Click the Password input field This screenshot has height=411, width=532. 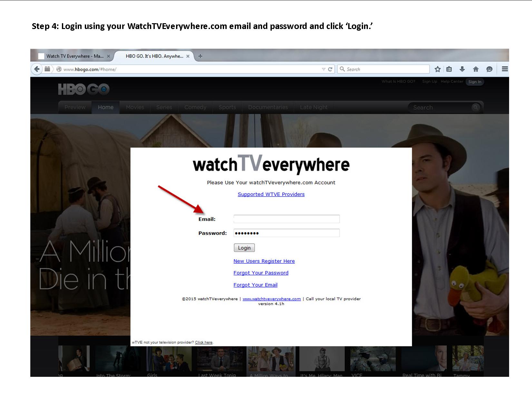(286, 233)
